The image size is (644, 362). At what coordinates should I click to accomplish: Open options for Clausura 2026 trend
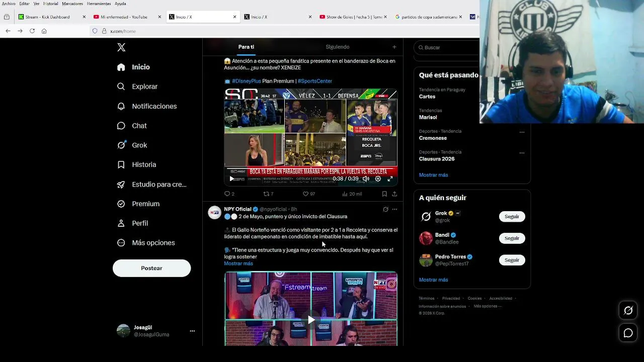click(522, 153)
